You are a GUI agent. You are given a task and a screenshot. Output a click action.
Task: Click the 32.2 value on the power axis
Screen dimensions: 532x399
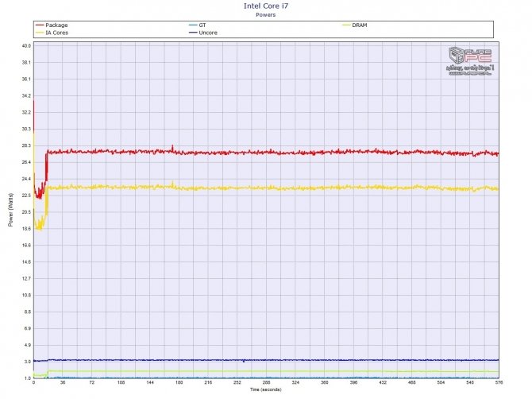click(x=26, y=112)
